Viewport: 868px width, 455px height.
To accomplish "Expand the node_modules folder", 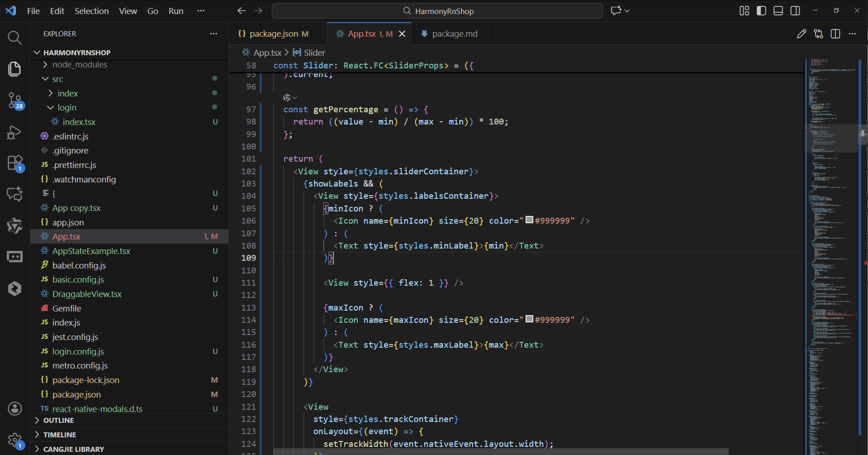I will tap(80, 65).
